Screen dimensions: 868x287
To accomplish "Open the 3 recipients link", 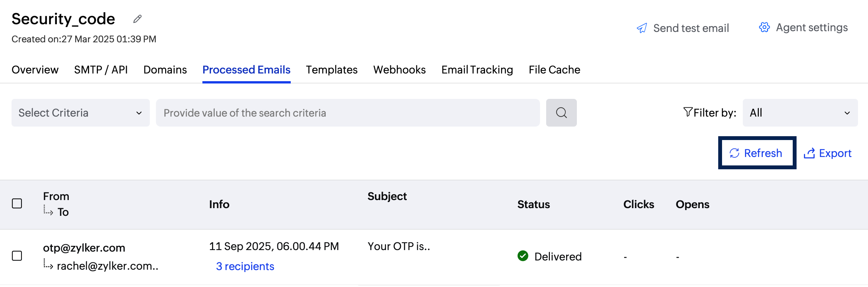I will 245,266.
